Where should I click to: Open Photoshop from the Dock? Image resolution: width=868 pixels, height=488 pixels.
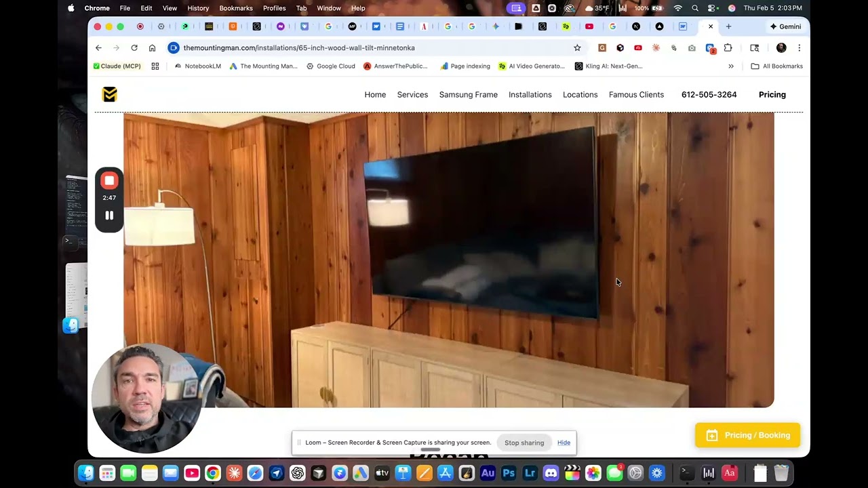point(509,473)
